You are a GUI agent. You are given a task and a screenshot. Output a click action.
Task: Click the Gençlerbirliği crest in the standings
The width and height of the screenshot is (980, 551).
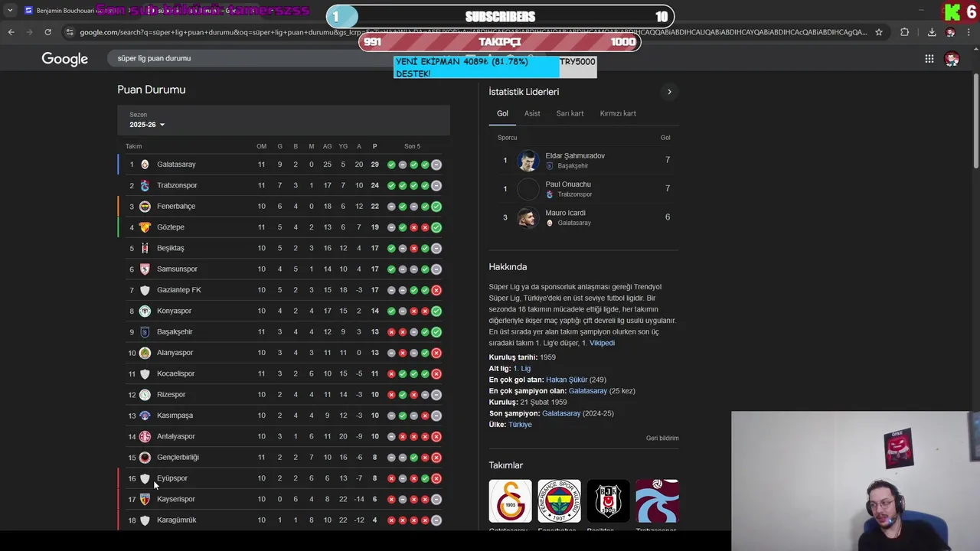(x=145, y=458)
